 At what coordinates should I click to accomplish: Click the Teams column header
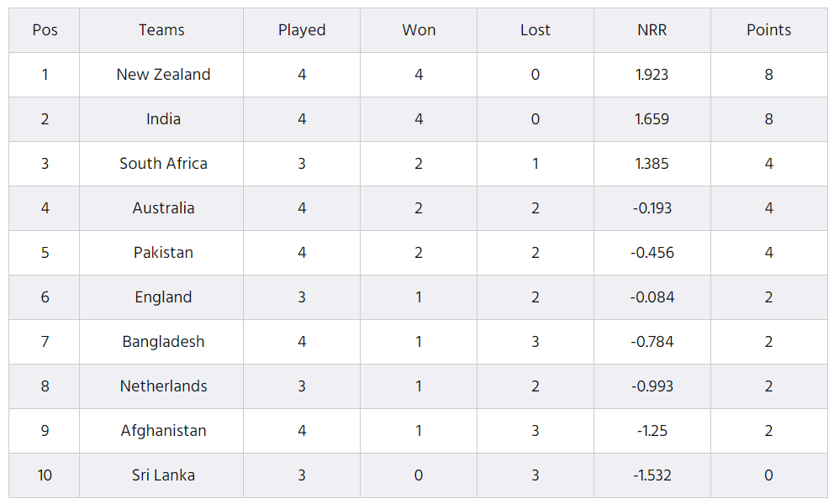(x=161, y=29)
